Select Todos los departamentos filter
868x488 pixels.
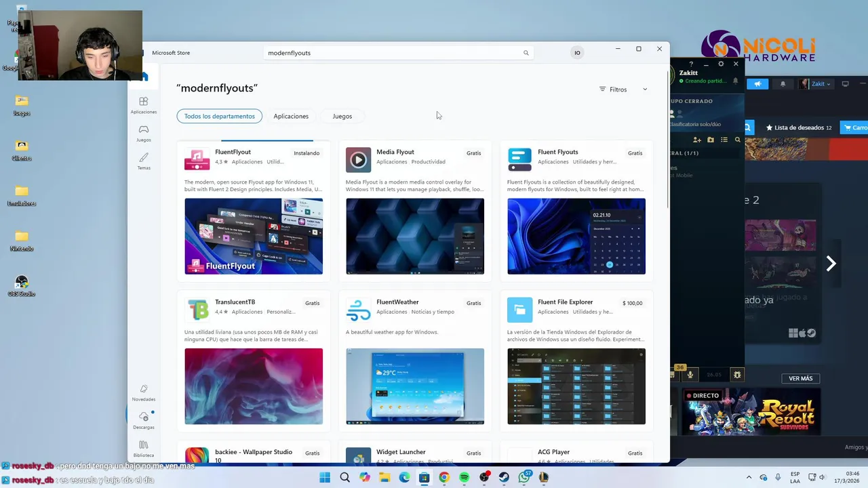click(220, 116)
